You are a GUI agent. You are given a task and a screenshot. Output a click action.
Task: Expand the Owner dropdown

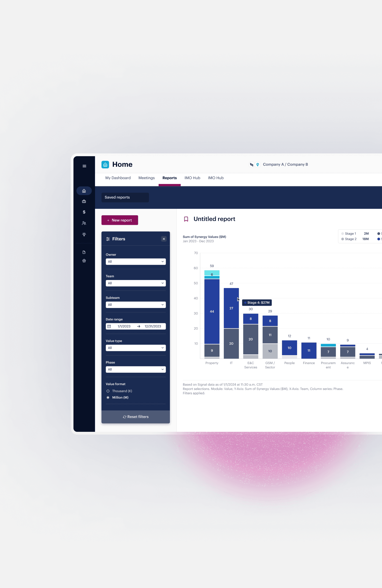click(136, 262)
